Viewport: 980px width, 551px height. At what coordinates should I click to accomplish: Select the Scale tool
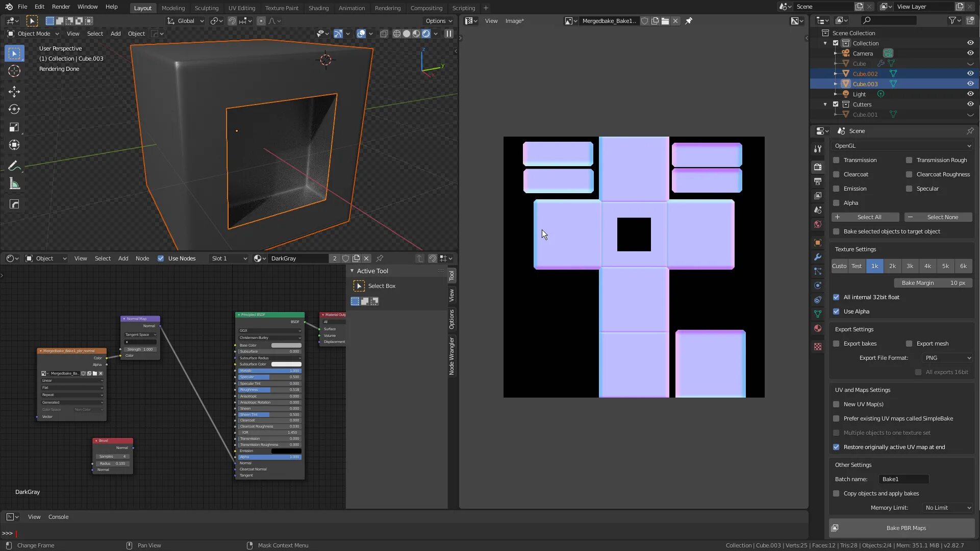(14, 127)
